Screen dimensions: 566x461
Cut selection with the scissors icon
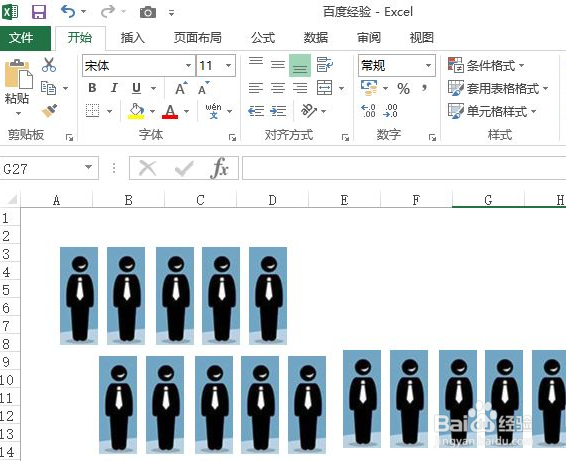point(49,65)
